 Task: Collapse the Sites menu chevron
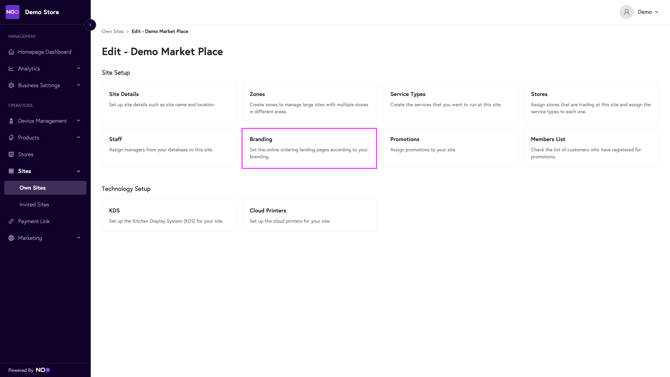[79, 171]
